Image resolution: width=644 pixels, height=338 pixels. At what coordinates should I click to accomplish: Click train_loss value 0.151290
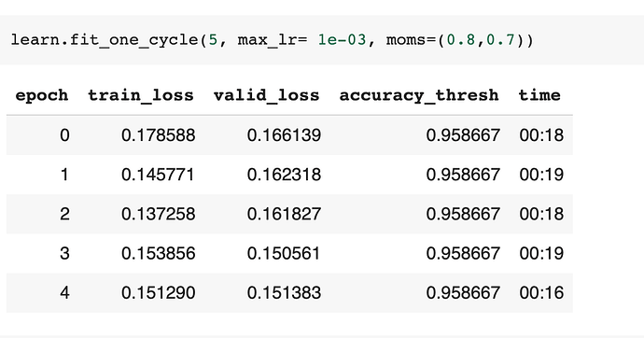tap(158, 293)
